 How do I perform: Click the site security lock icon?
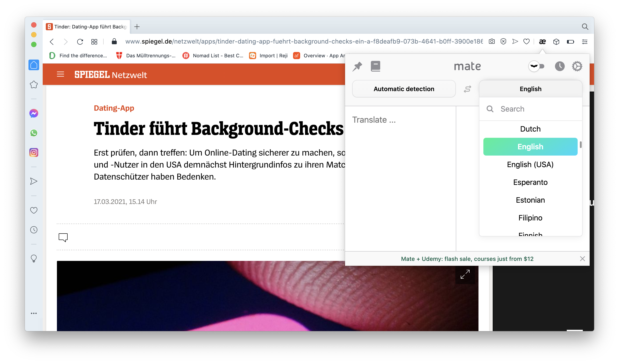click(x=114, y=41)
